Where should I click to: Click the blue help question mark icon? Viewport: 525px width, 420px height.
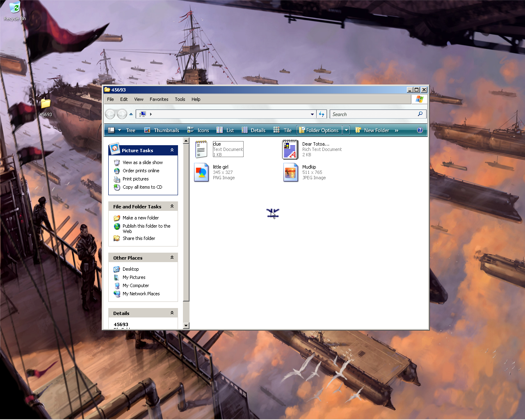(420, 130)
